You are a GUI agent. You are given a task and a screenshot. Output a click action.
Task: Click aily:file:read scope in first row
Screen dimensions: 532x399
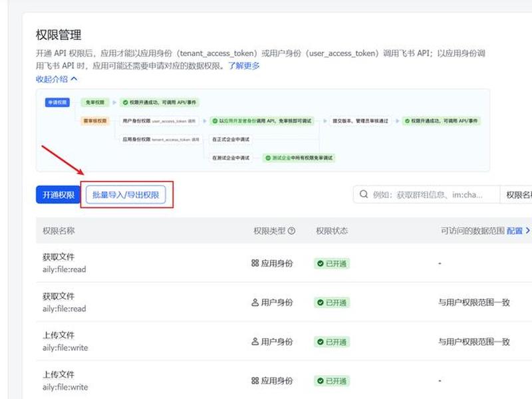(x=64, y=269)
